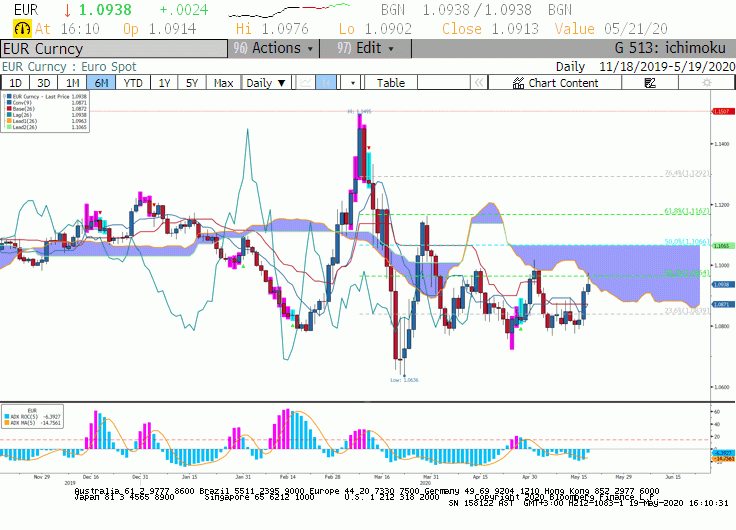The height and width of the screenshot is (530, 736).
Task: Toggle the 6M range button
Action: pos(101,83)
